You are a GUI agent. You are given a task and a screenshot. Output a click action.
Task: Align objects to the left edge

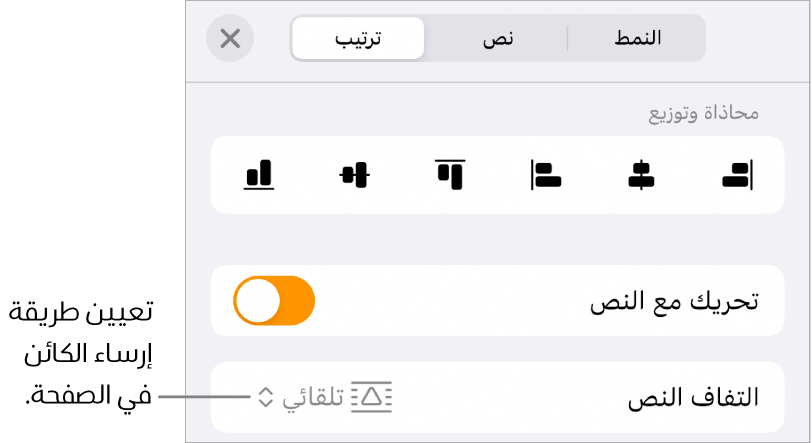click(546, 176)
